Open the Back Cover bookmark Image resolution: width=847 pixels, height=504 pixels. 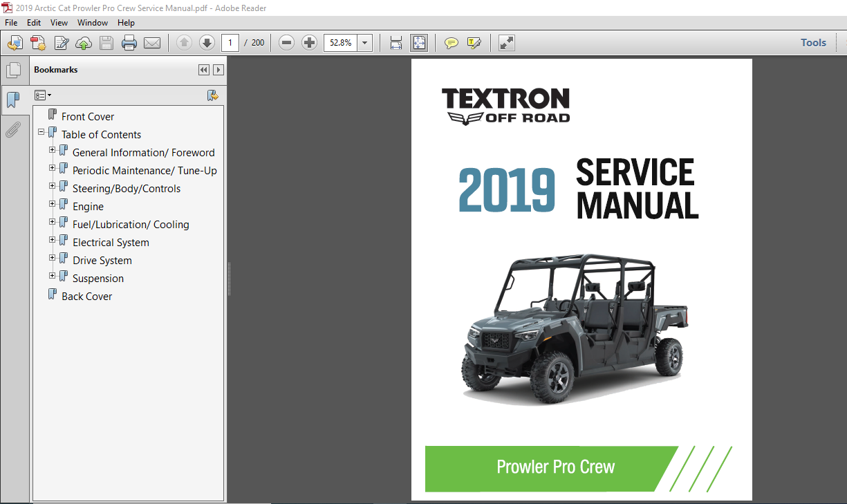click(x=86, y=297)
